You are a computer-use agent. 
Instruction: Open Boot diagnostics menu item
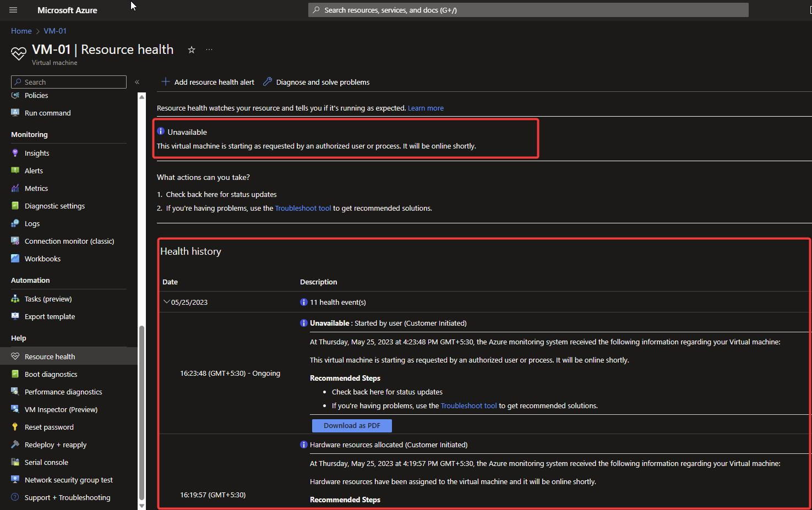(x=51, y=374)
